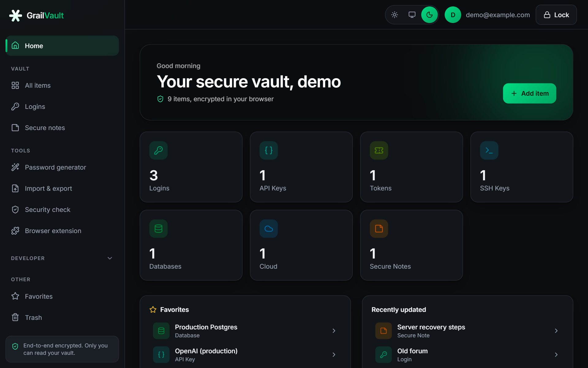
Task: Go to Home in sidebar
Action: click(62, 46)
